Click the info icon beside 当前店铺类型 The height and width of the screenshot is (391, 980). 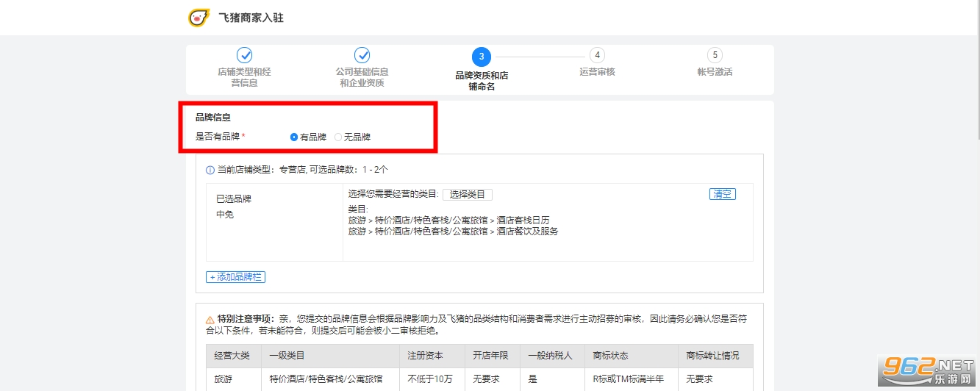pyautogui.click(x=210, y=170)
